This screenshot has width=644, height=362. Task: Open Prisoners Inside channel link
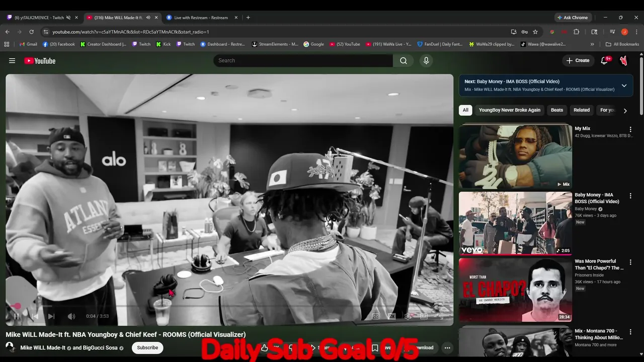[x=591, y=275]
